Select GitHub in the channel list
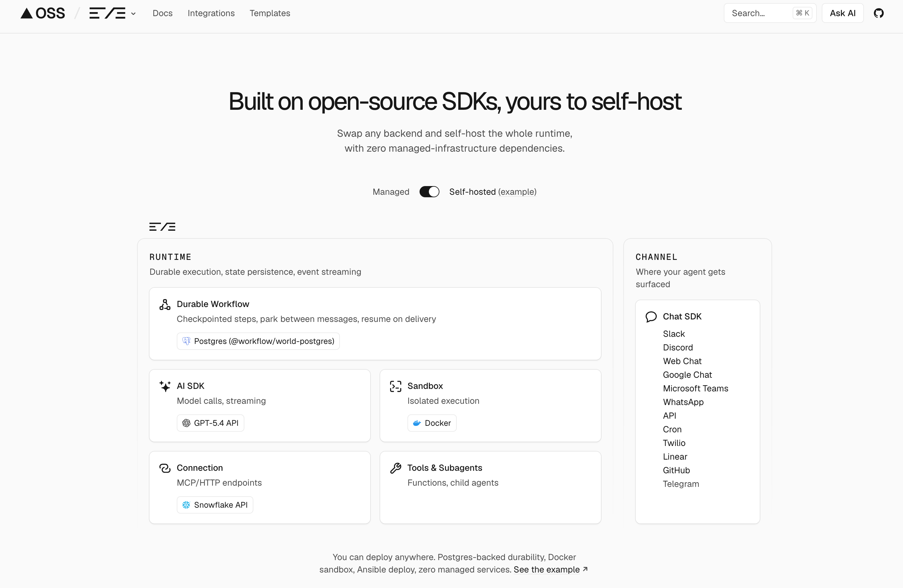Screen dimensions: 903x588 click(x=676, y=470)
